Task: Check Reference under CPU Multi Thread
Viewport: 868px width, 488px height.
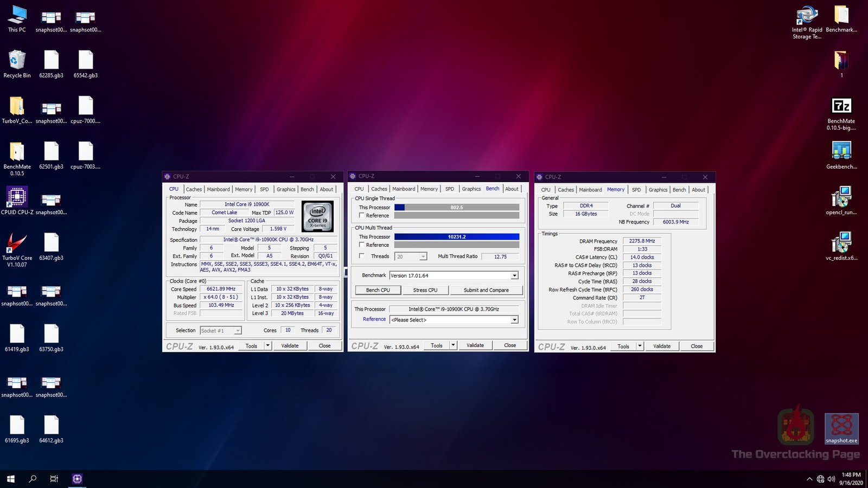Action: (362, 245)
